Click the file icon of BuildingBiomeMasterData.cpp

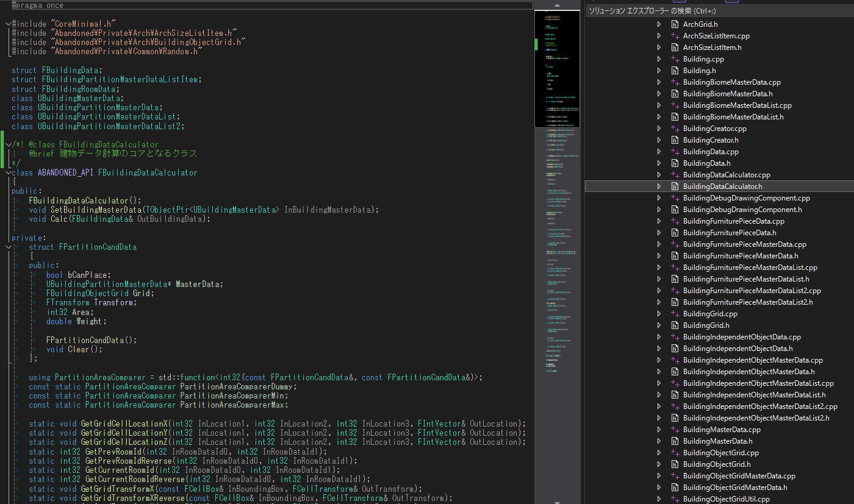(675, 82)
